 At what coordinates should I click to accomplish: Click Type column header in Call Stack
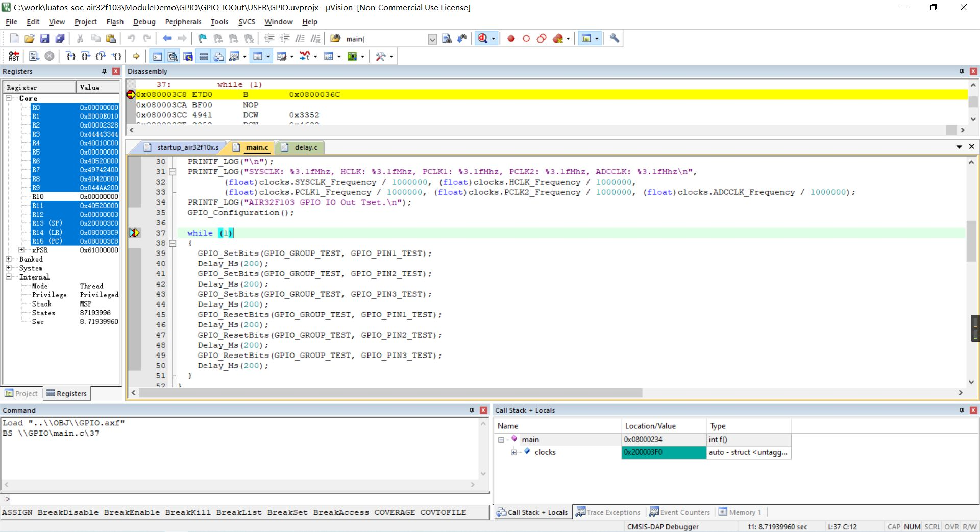[x=748, y=426]
